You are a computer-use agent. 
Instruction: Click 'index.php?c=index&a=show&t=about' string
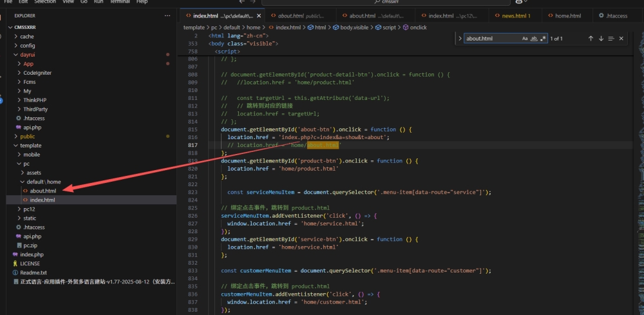[334, 137]
